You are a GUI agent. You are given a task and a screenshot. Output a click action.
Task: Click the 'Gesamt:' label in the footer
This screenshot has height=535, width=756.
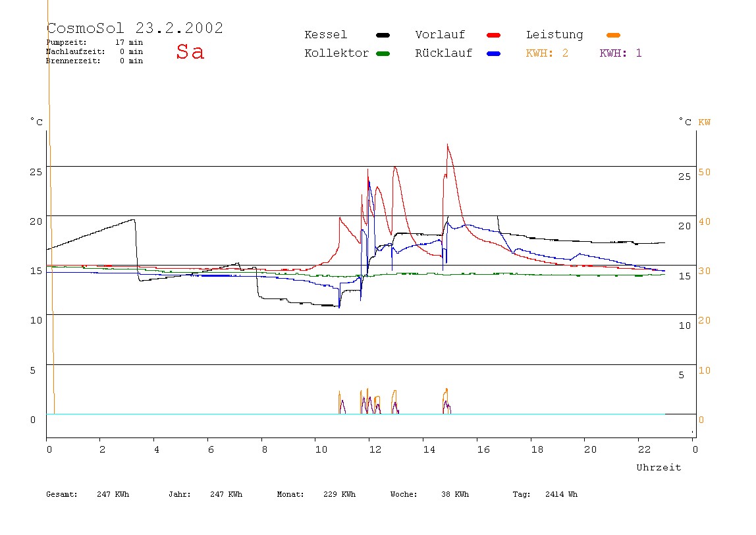tap(62, 494)
